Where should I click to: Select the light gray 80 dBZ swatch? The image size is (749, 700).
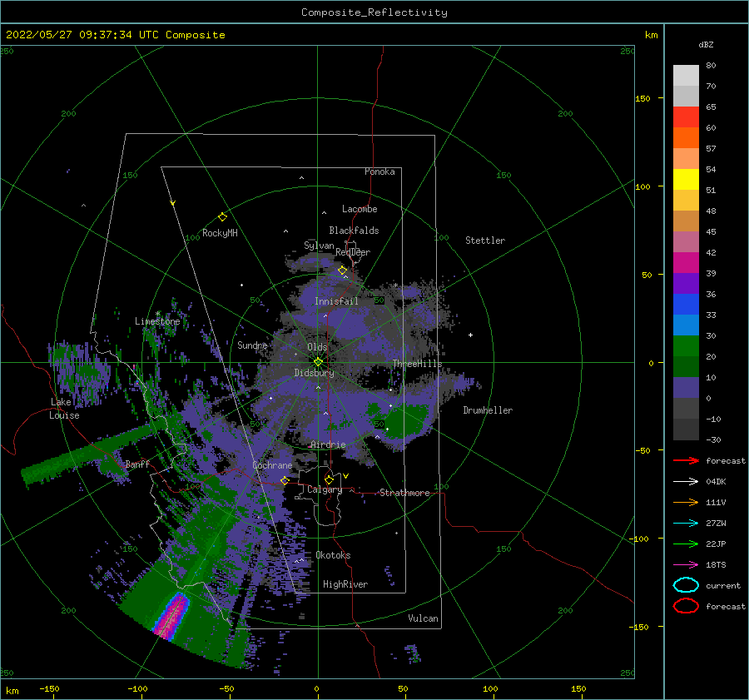click(x=686, y=75)
